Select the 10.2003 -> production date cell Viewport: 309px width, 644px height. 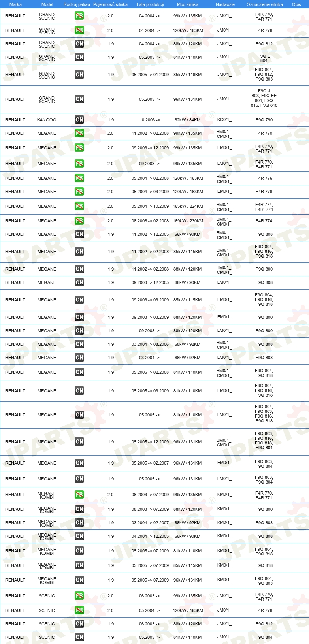(x=150, y=120)
